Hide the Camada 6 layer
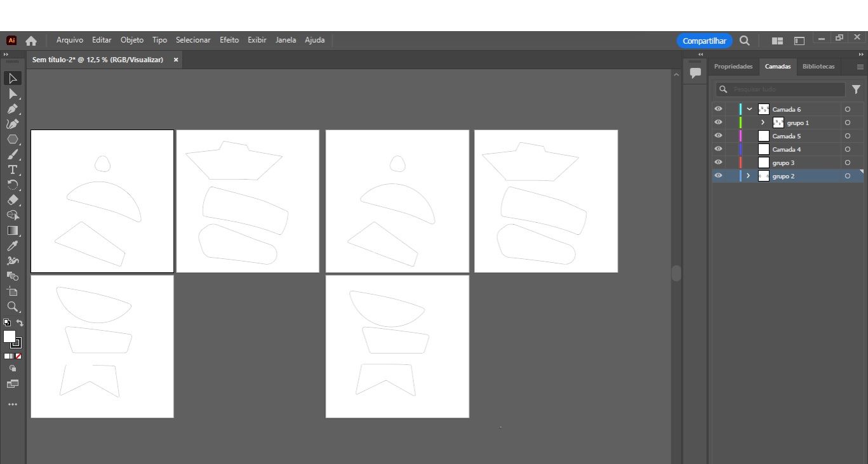This screenshot has height=464, width=868. click(x=718, y=109)
